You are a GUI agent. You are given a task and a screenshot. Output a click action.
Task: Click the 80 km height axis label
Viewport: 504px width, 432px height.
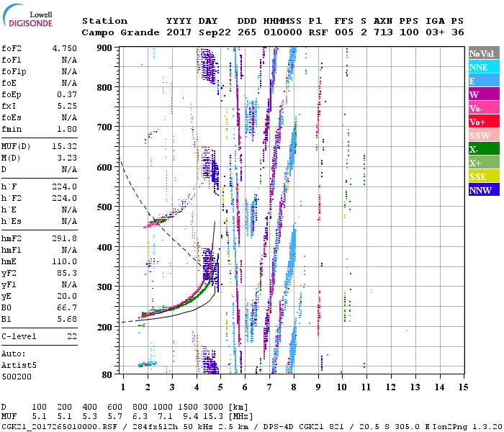click(107, 374)
